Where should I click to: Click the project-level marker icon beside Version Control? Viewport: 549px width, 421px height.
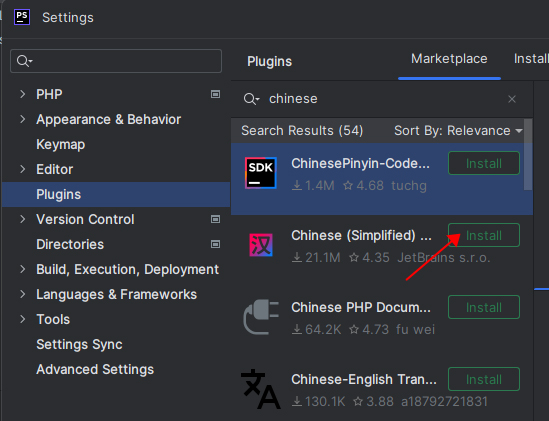[x=215, y=219]
